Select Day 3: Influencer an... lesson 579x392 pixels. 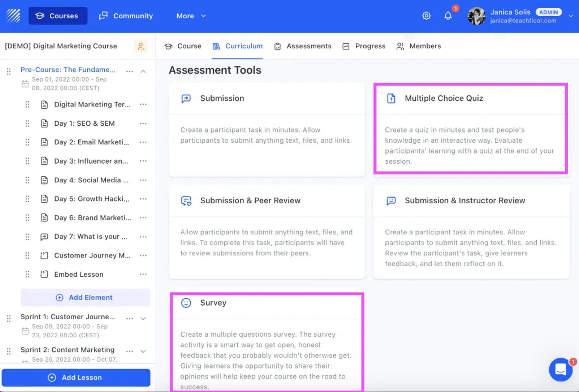(91, 161)
